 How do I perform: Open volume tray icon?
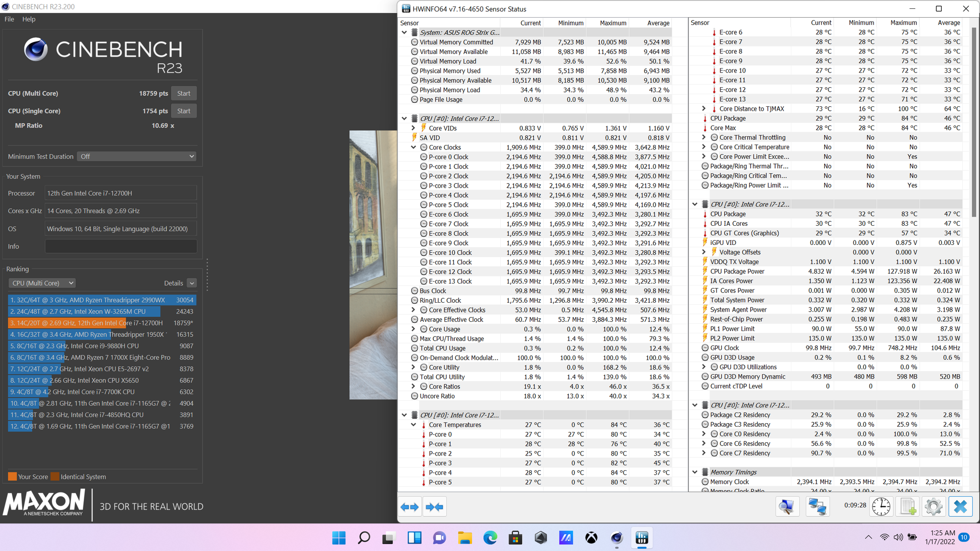(898, 537)
